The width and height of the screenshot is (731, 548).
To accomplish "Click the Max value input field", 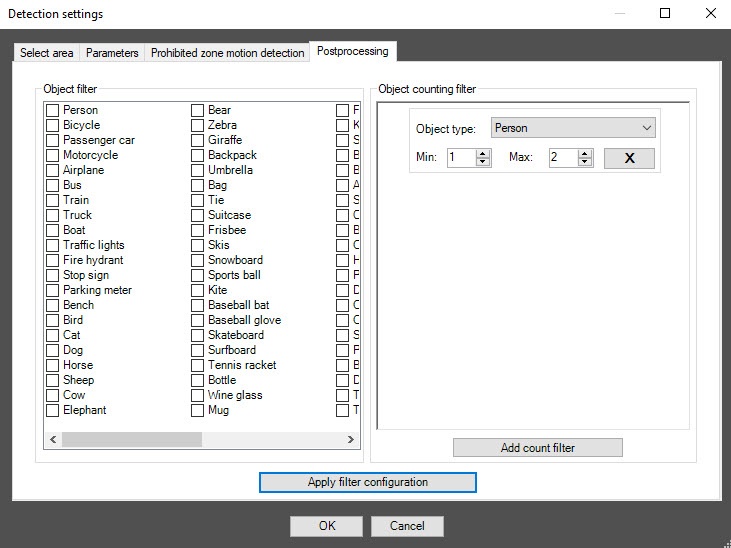I will tap(562, 158).
